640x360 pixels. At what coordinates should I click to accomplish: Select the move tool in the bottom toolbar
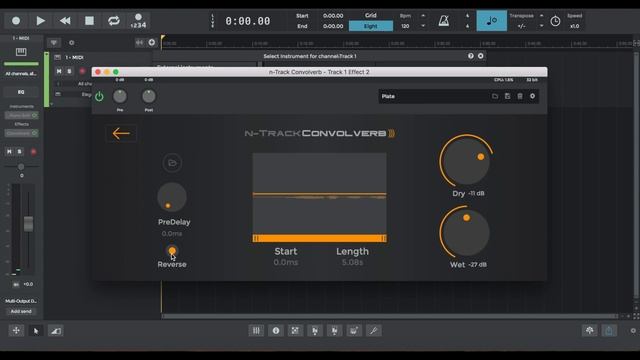16,331
